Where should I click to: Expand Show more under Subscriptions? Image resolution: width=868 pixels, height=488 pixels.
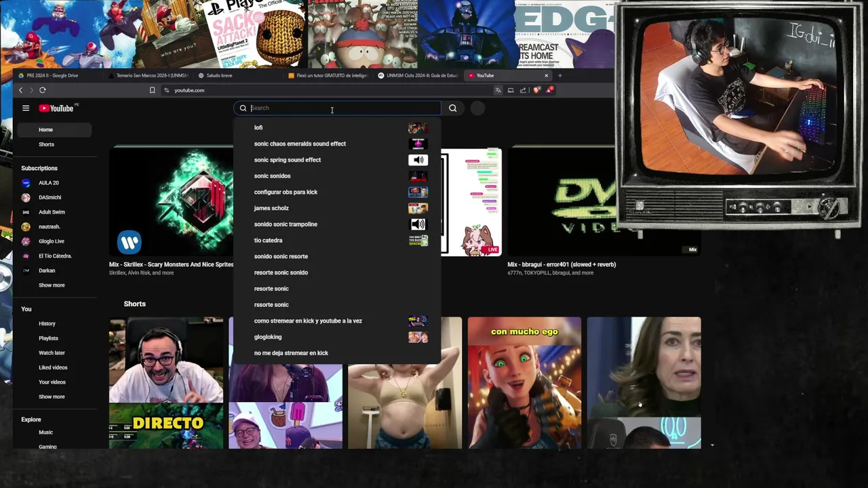pyautogui.click(x=52, y=285)
